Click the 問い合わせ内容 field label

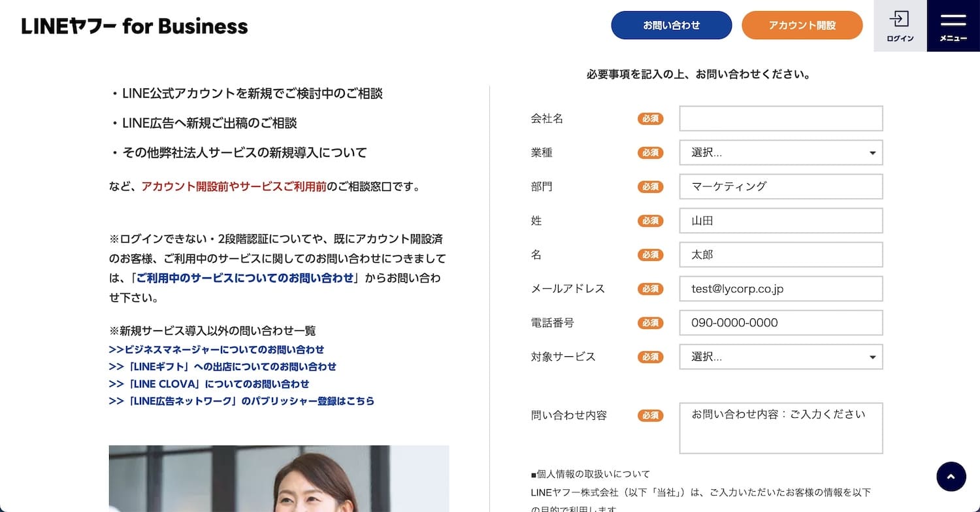coord(568,415)
